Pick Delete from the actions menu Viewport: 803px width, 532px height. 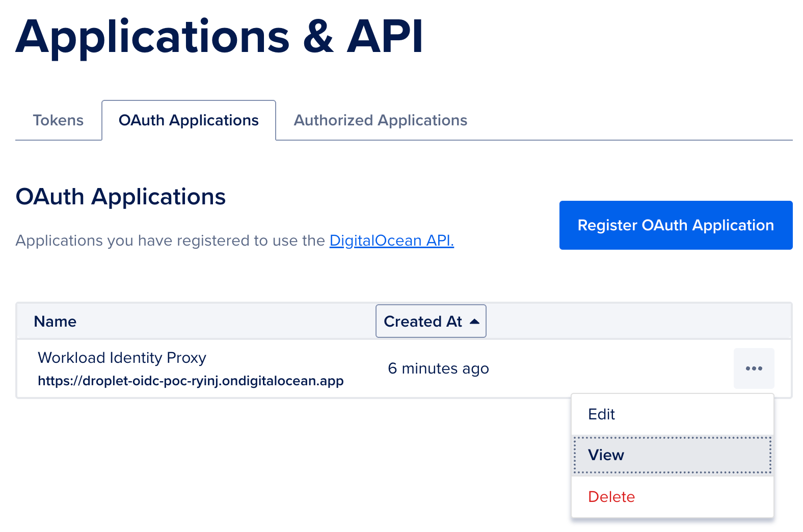pyautogui.click(x=611, y=497)
